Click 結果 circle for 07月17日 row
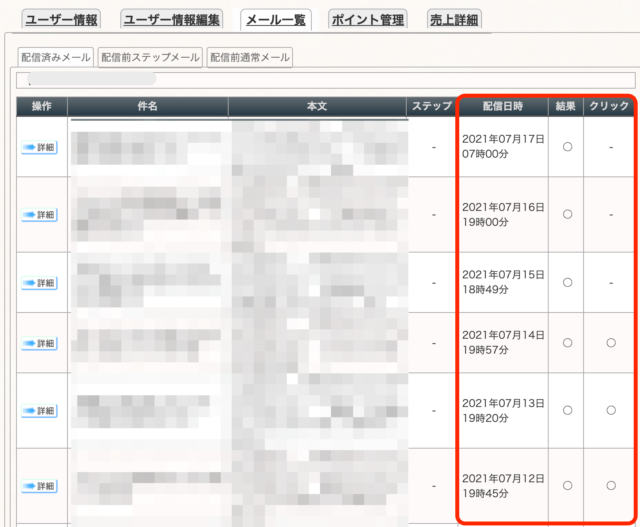 pyautogui.click(x=567, y=147)
